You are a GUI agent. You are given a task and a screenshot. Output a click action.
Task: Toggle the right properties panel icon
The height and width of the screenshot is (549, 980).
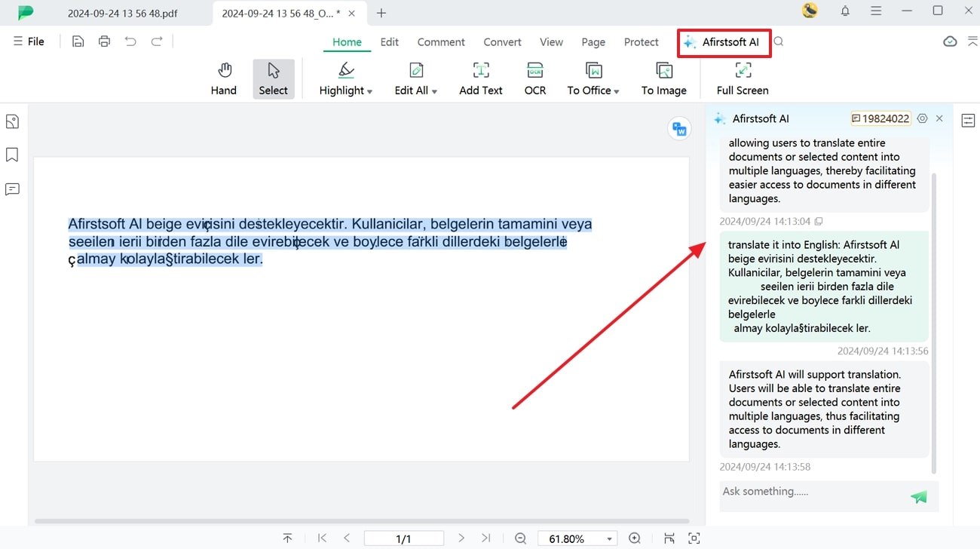click(x=968, y=121)
